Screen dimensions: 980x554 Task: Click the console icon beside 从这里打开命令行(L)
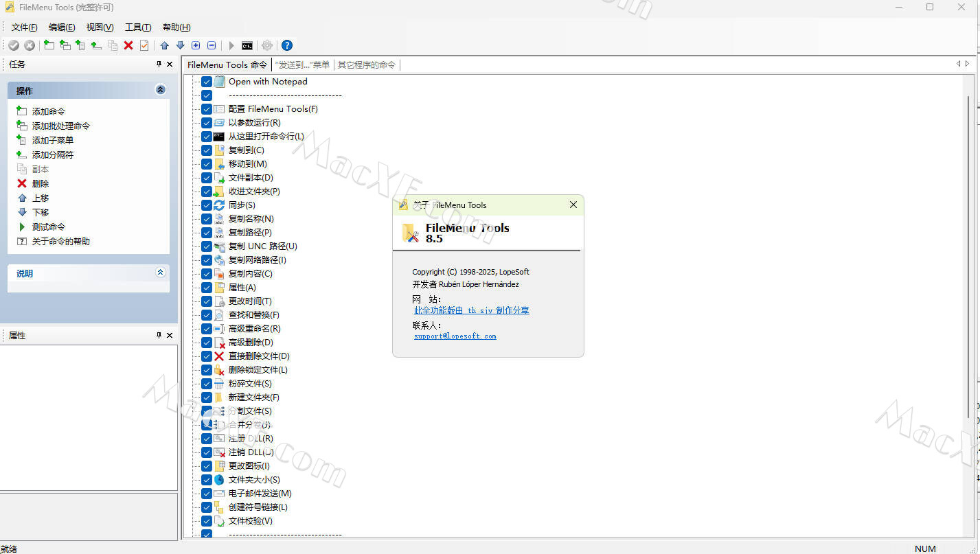pos(219,137)
